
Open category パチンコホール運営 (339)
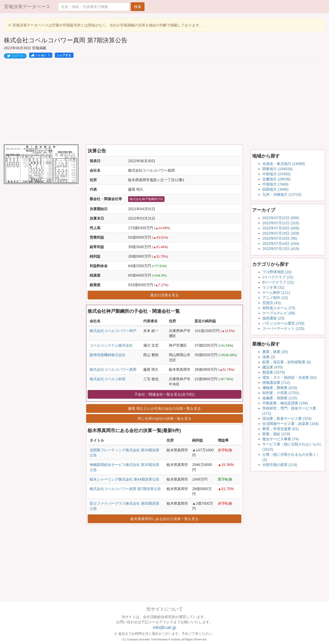(x=283, y=323)
